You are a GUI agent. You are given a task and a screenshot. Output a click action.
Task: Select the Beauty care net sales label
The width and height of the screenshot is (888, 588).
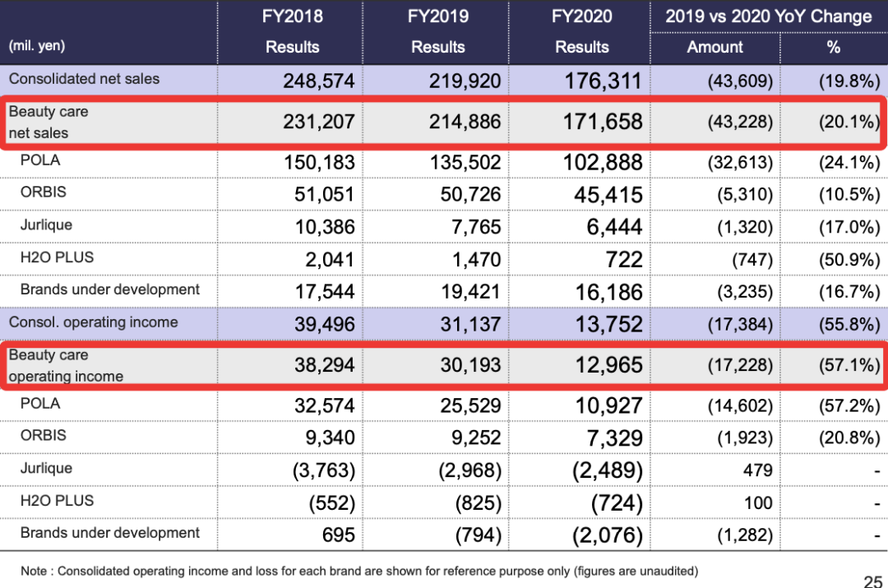click(x=49, y=122)
